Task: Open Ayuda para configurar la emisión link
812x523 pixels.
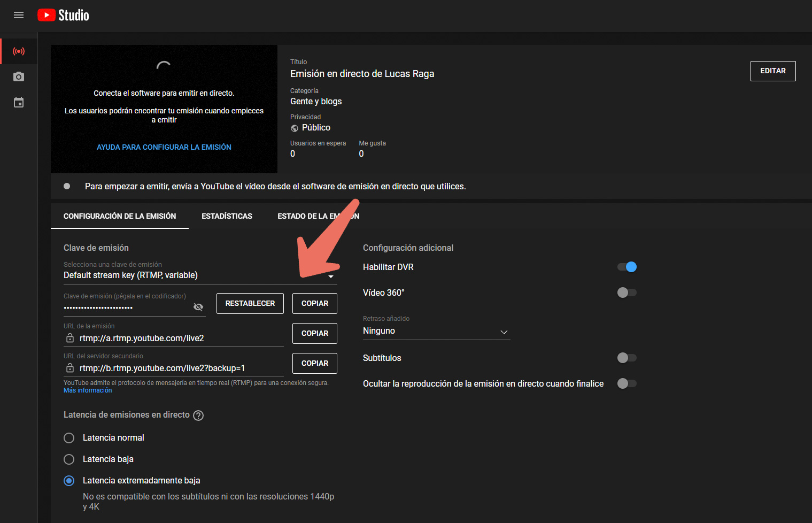Action: [164, 147]
